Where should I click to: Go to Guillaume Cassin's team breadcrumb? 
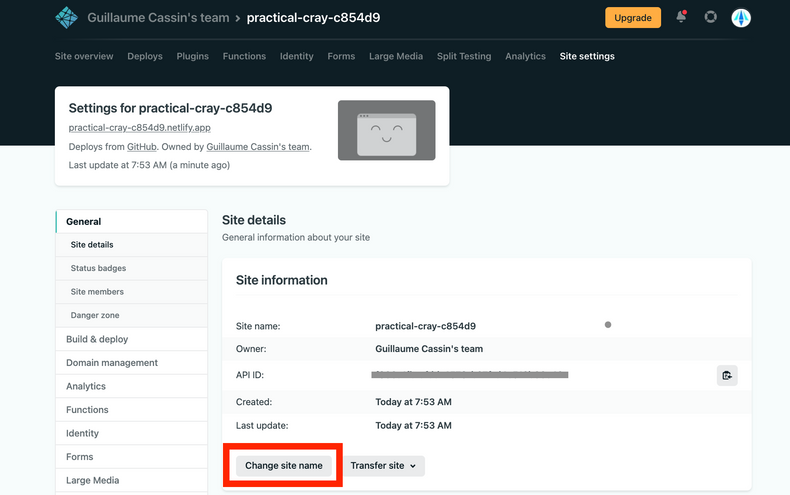click(158, 18)
